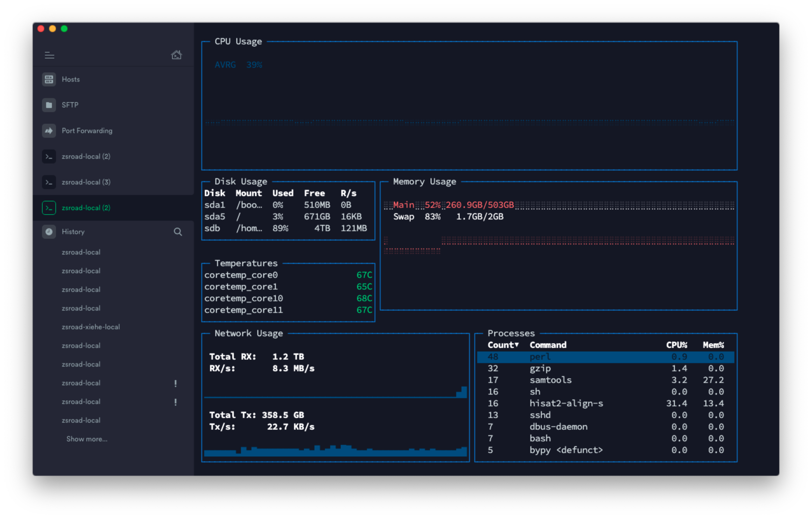Viewport: 812px width, 519px height.
Task: Click Mem% column header
Action: click(713, 345)
